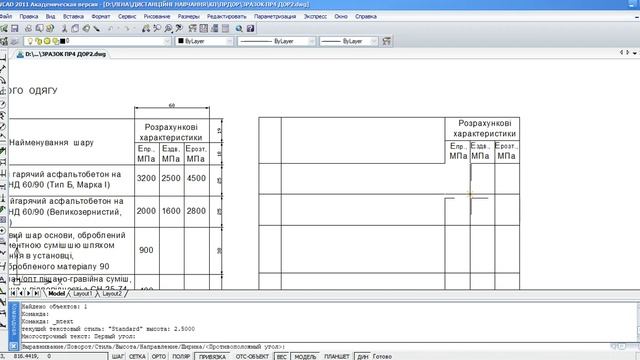Click the Redo arrow icon
Image resolution: width=640 pixels, height=360 pixels.
point(127,29)
